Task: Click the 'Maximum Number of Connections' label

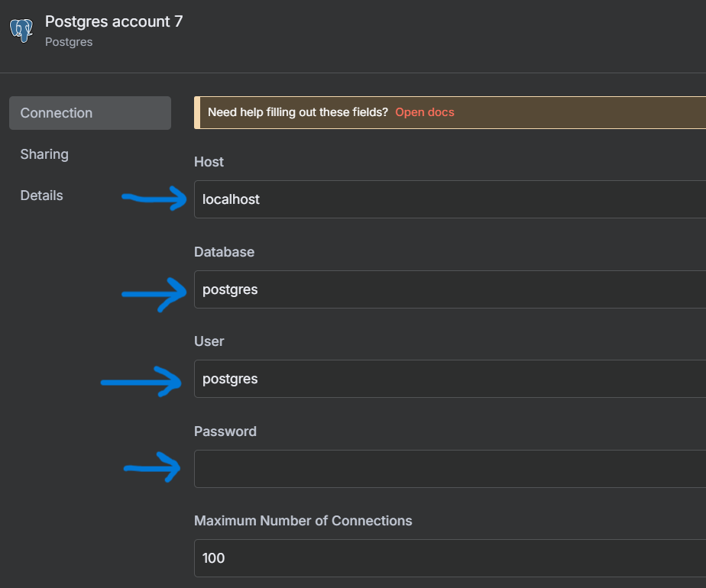Action: (x=303, y=521)
